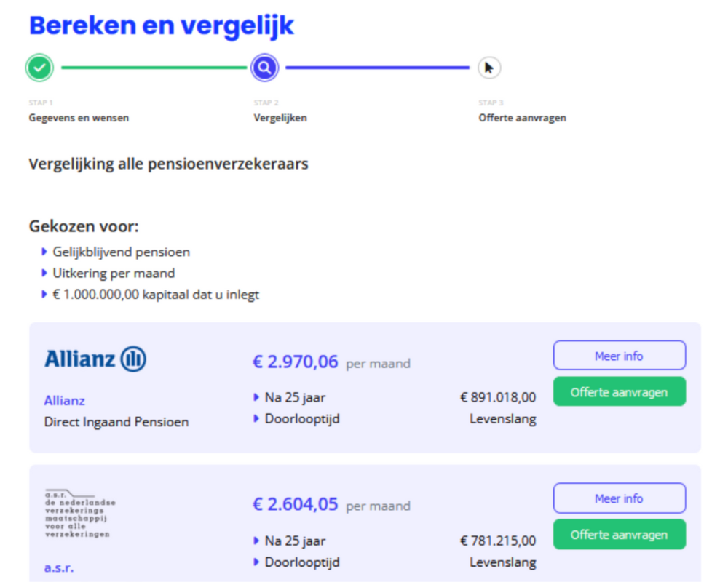This screenshot has width=728, height=582.
Task: Click the cursor step 3 icon
Action: (x=489, y=68)
